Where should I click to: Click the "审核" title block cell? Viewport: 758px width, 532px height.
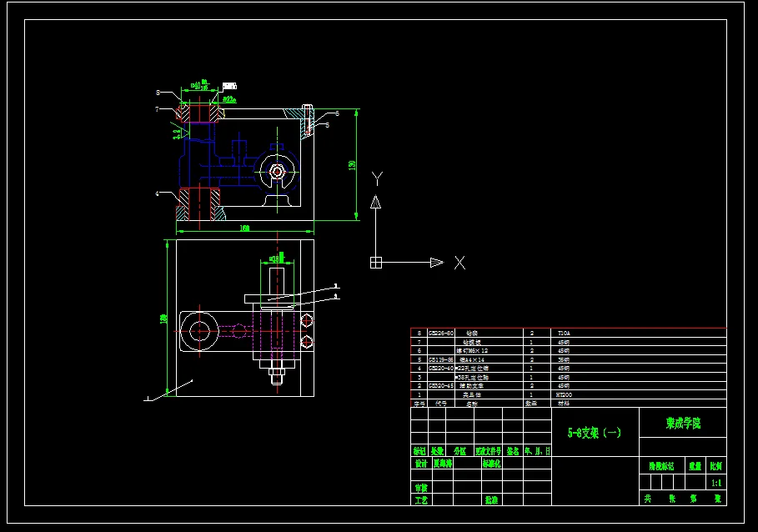tap(421, 488)
